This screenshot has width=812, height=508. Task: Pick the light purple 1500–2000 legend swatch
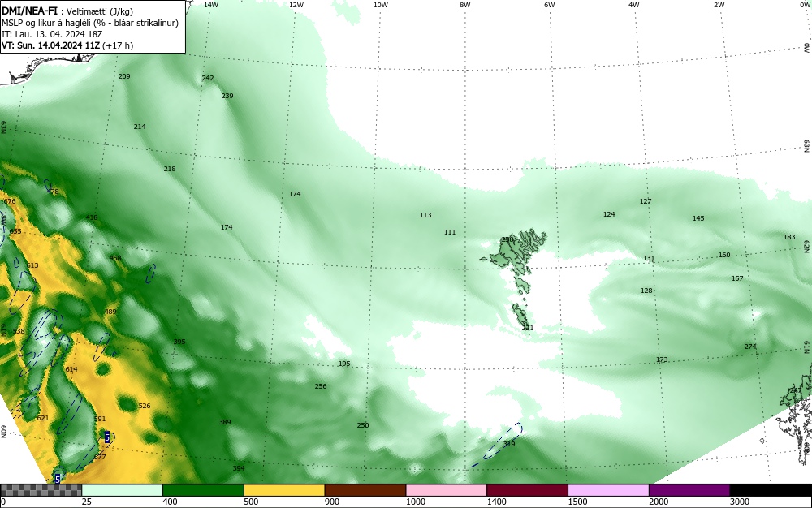pyautogui.click(x=608, y=490)
